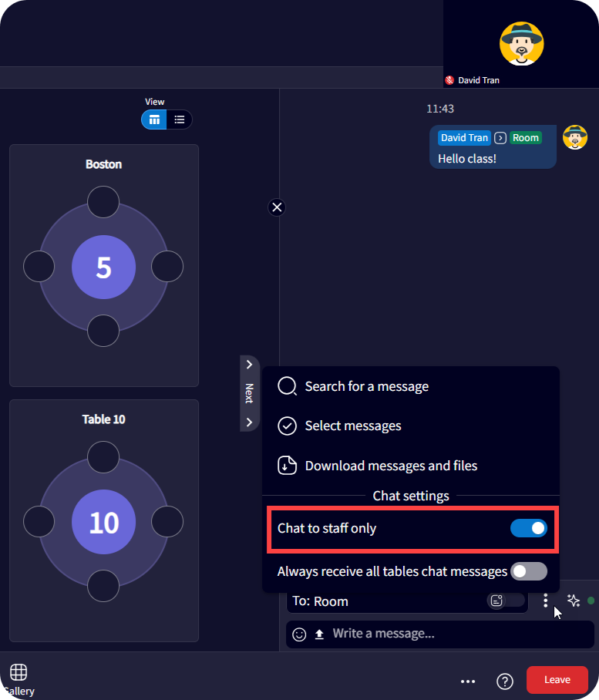
Task: Toggle the switch inside the To: Room bar
Action: pos(506,601)
